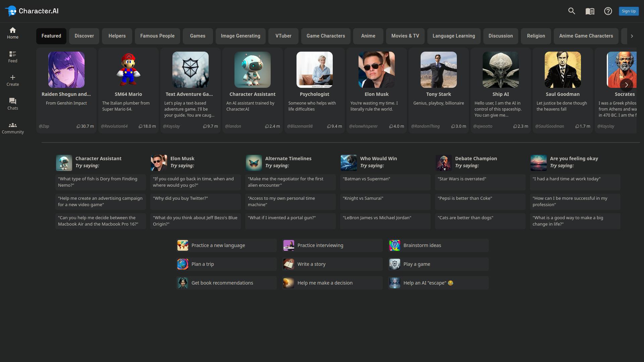Click Create plus icon in sidebar
This screenshot has width=644, height=362.
click(x=13, y=80)
